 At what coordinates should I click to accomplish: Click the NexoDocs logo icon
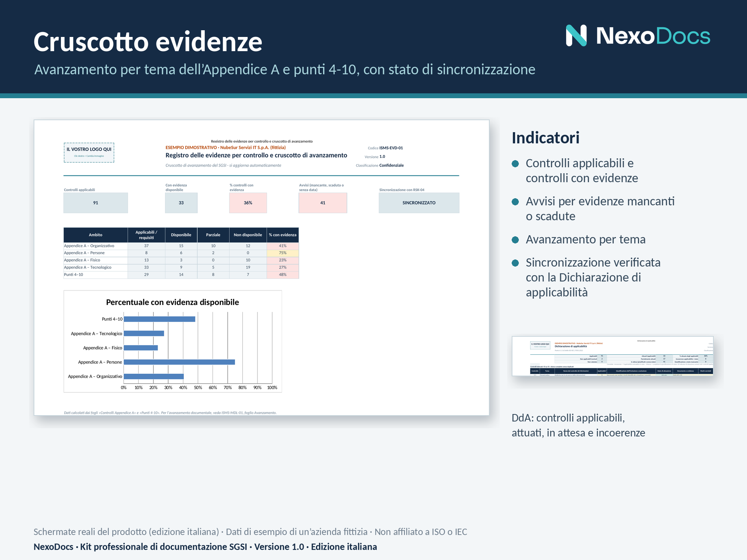576,35
